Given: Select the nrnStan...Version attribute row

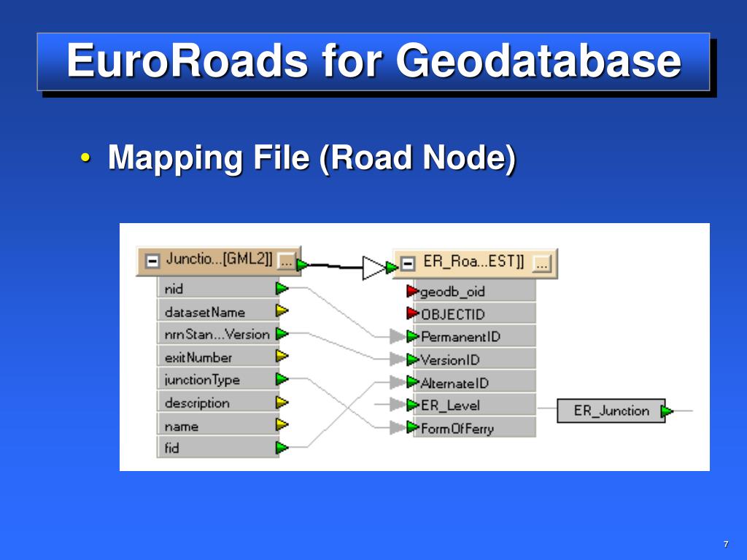Looking at the screenshot, I should (217, 334).
